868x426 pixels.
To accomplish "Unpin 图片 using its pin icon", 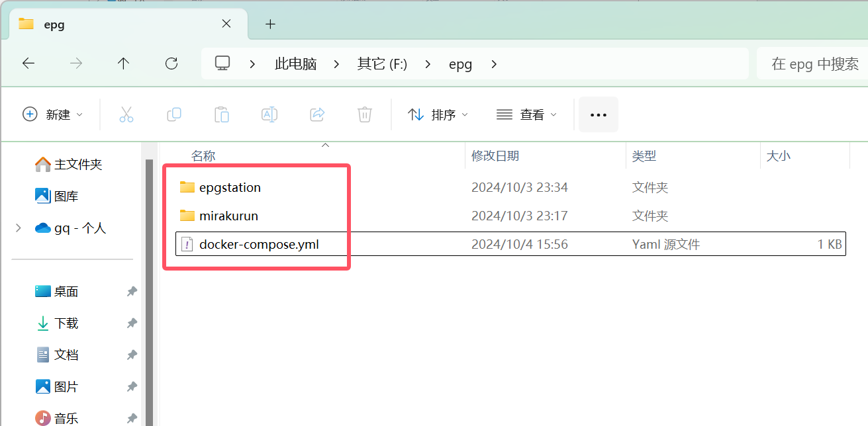I will point(132,386).
